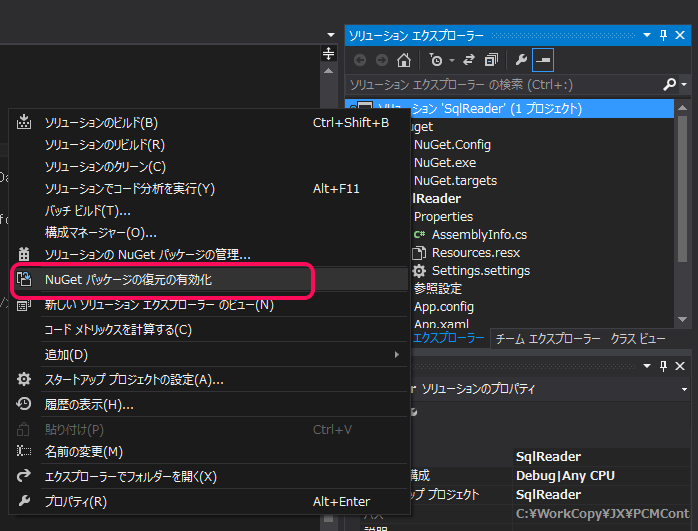Select AssemblyInfo.cs file
Screen dimensions: 698x531
[x=479, y=235]
